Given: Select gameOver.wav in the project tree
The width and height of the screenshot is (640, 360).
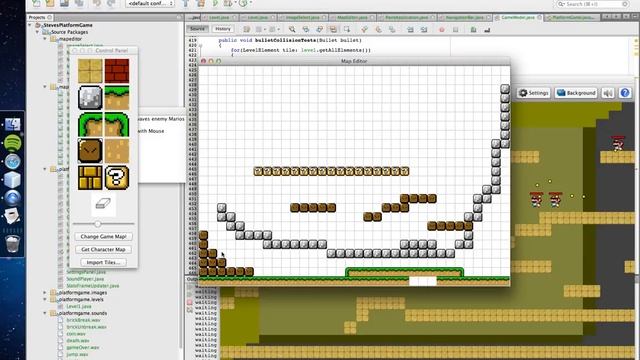Looking at the screenshot, I should click(82, 347).
